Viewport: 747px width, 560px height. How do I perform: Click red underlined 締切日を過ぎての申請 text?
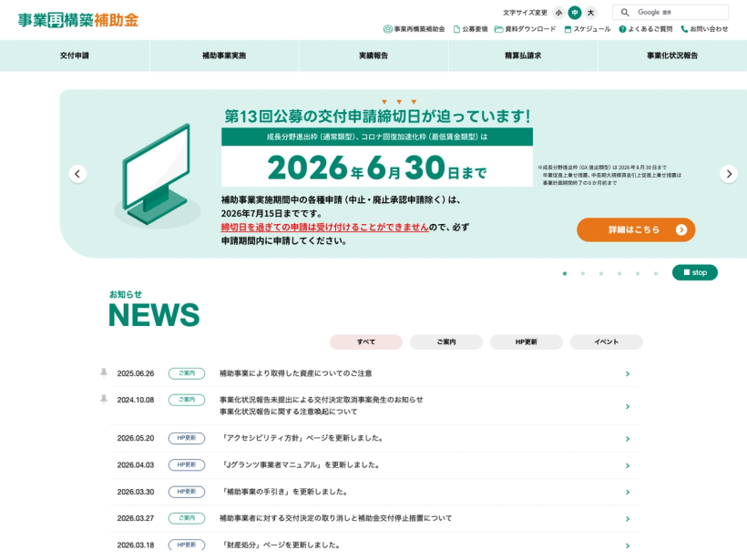tap(324, 228)
